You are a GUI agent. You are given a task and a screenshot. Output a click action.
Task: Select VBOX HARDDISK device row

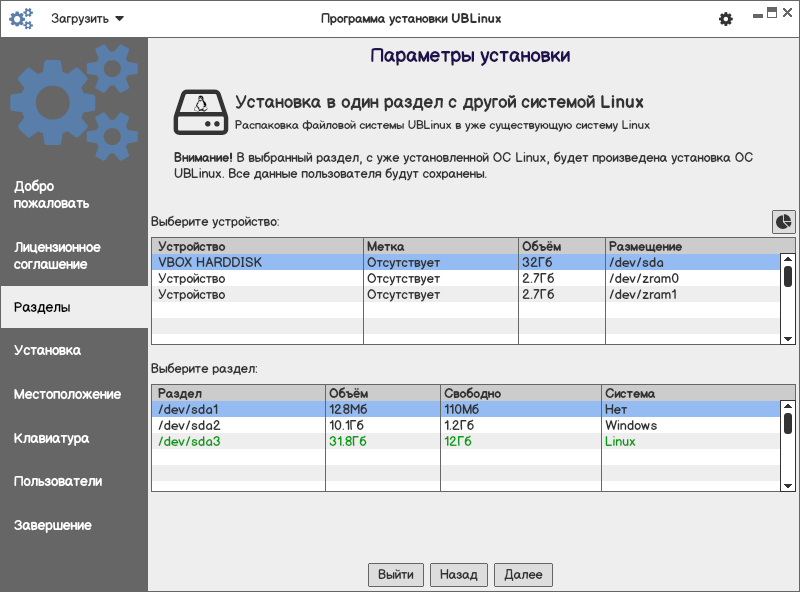click(466, 262)
